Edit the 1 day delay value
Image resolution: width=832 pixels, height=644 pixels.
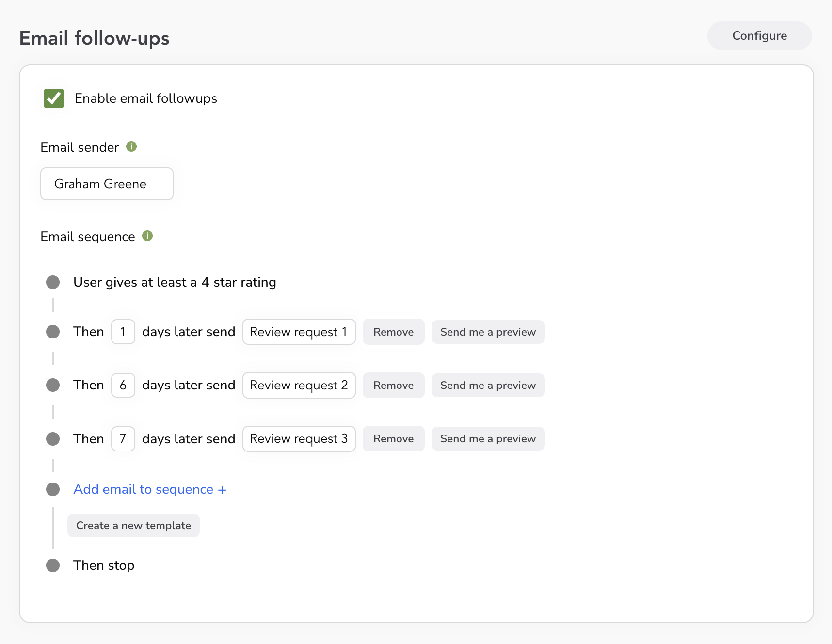pos(123,332)
